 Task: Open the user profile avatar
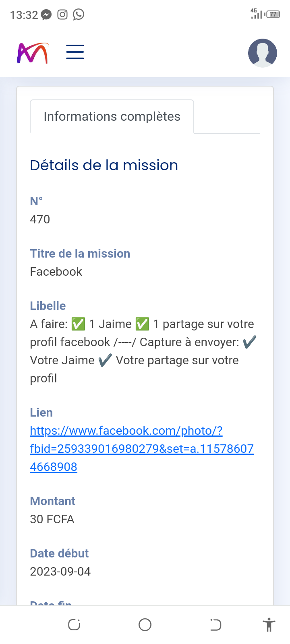click(x=262, y=53)
